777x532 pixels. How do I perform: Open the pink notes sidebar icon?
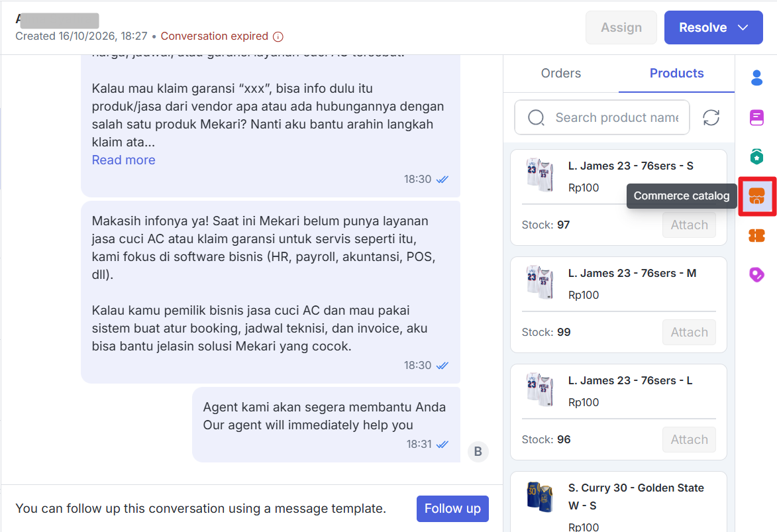coord(756,117)
